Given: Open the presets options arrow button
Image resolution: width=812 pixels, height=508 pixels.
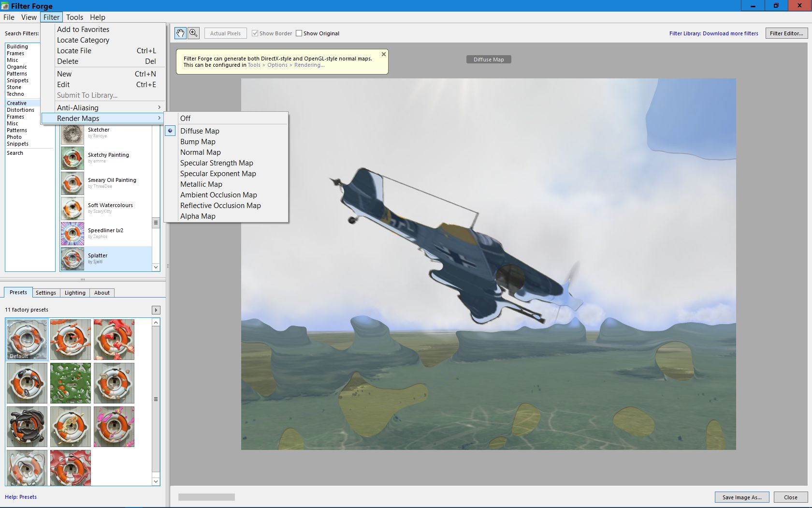Looking at the screenshot, I should [x=156, y=310].
